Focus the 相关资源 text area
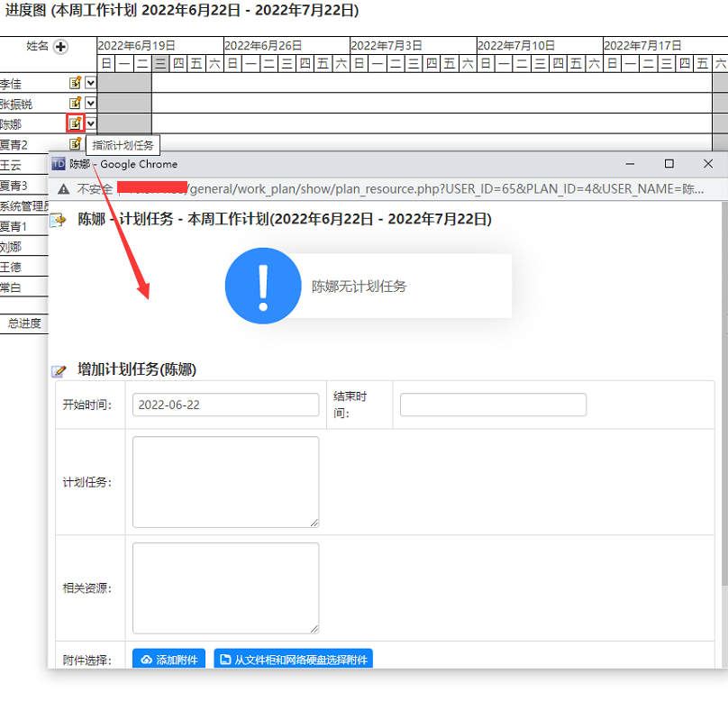 click(225, 587)
